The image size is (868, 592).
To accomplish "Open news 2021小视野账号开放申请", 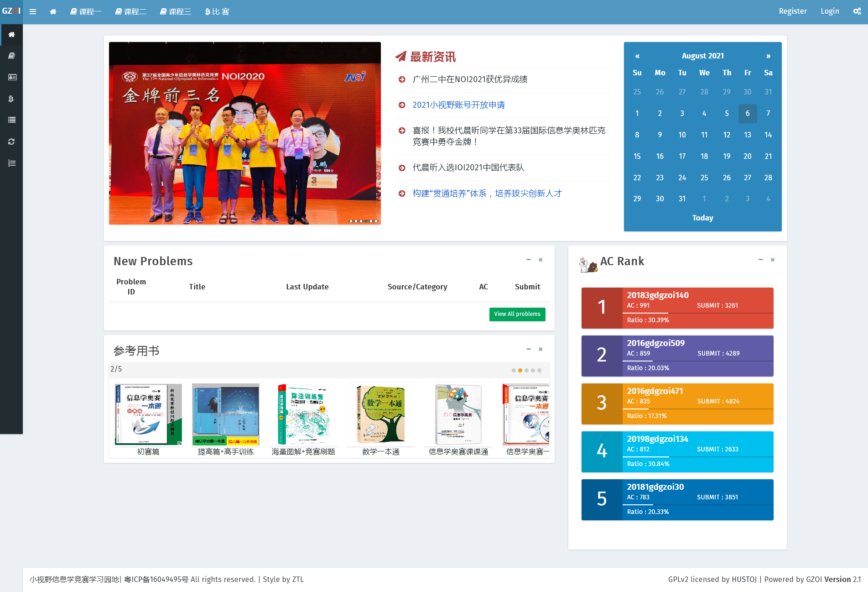I will (458, 105).
